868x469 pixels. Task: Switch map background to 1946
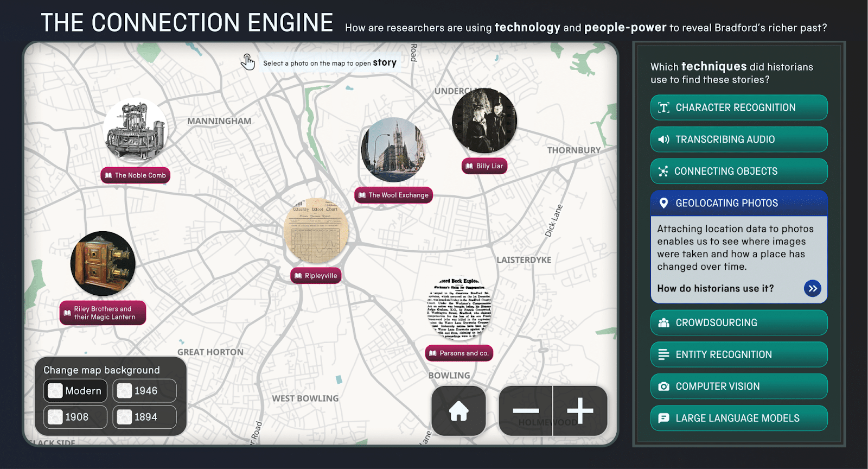[x=144, y=391]
